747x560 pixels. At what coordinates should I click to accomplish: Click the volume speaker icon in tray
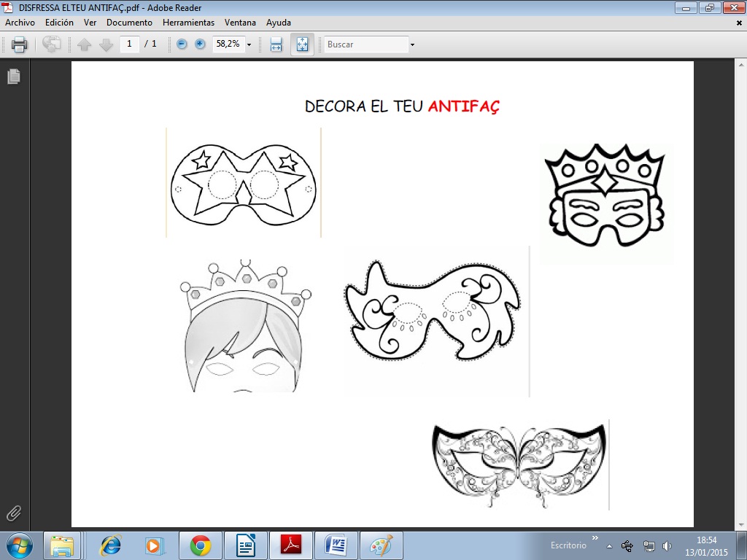click(667, 545)
